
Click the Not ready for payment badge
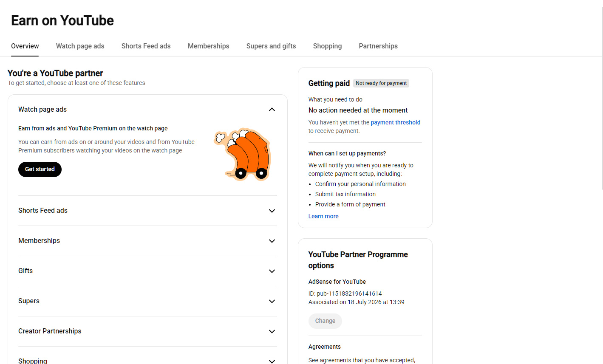(x=381, y=83)
